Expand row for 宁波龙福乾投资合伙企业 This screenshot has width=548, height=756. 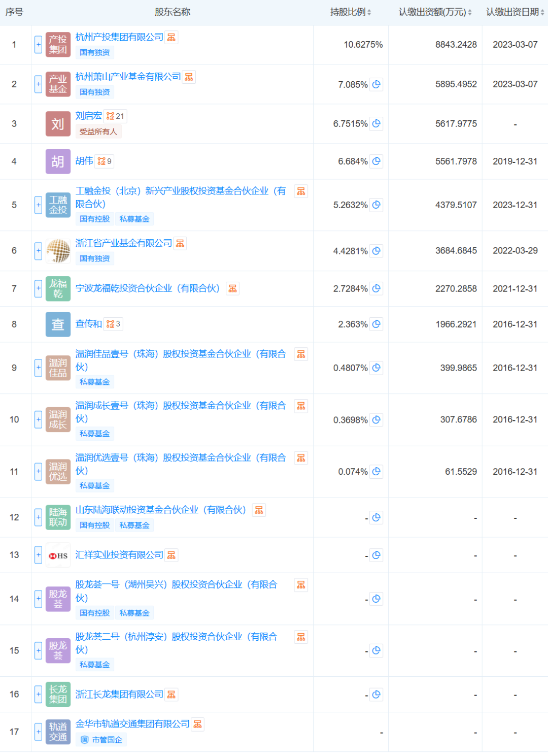click(38, 288)
